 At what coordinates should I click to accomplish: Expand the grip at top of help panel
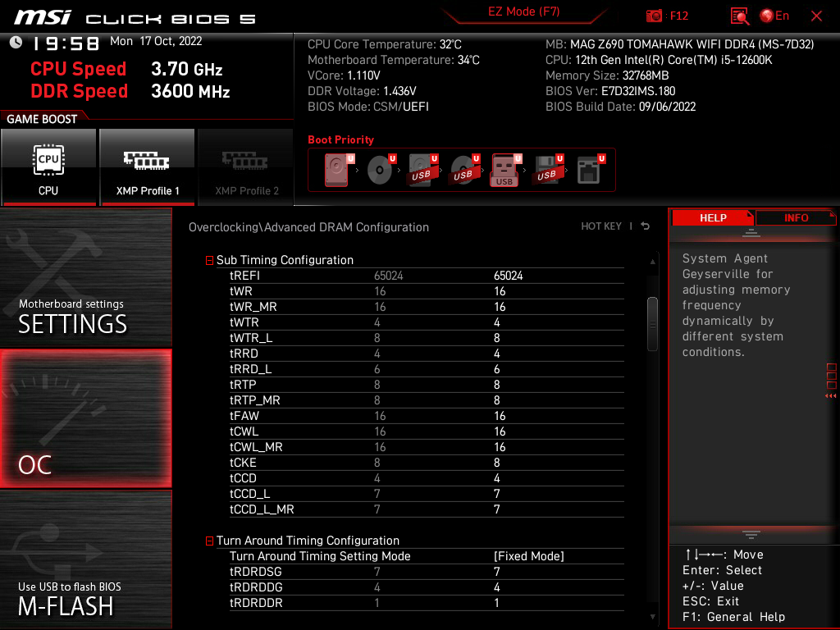click(751, 233)
